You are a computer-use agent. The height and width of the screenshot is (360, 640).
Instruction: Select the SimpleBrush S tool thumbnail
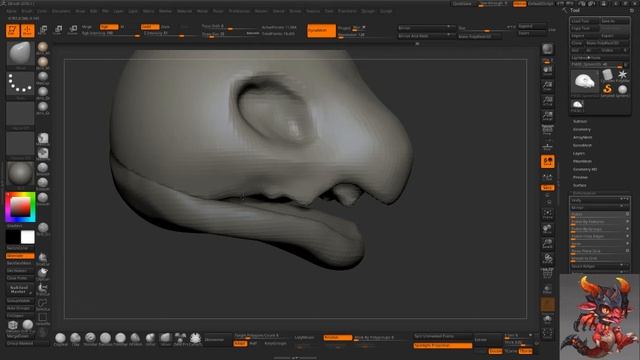[x=607, y=89]
